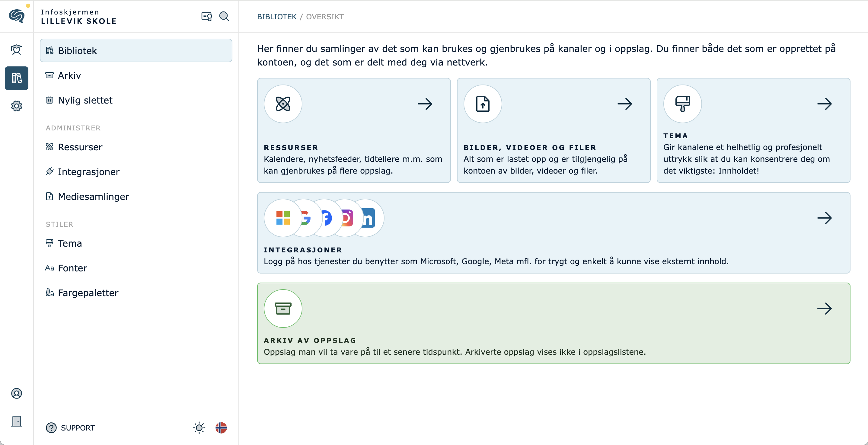This screenshot has width=868, height=445.
Task: Open Fonter in the sidebar
Action: pyautogui.click(x=72, y=268)
